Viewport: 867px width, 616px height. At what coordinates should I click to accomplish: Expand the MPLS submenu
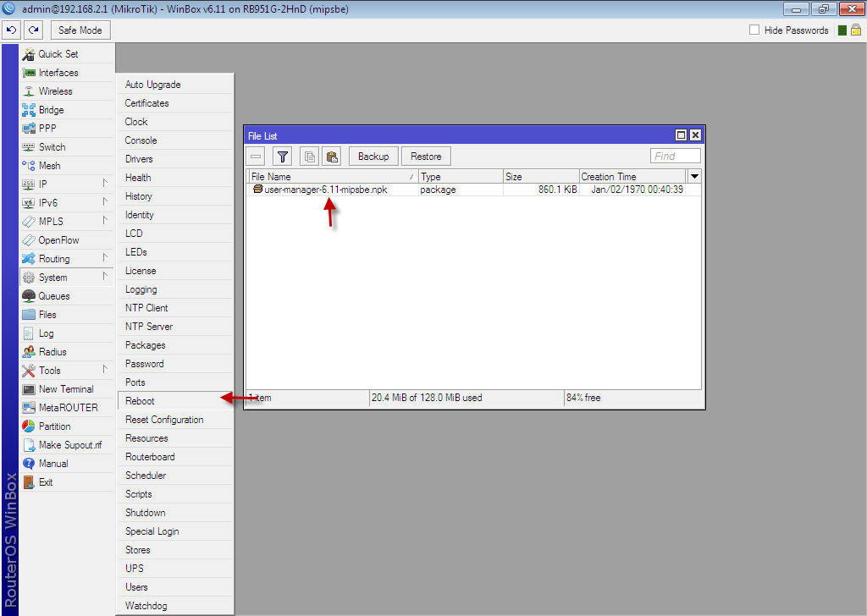point(67,222)
